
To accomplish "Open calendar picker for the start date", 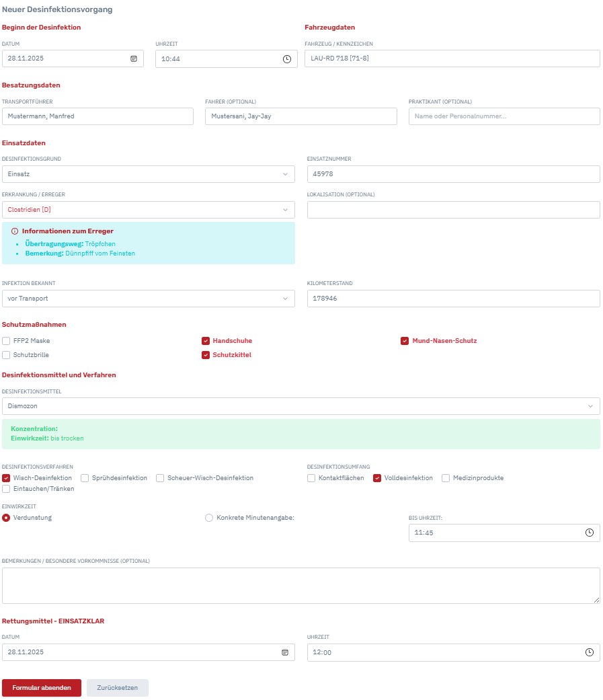I will tap(134, 59).
